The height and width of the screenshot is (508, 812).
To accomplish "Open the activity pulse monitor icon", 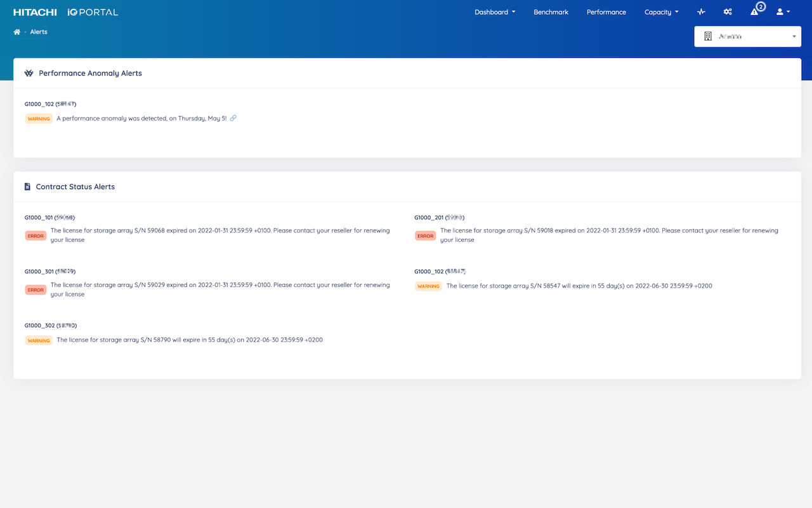I will point(701,12).
